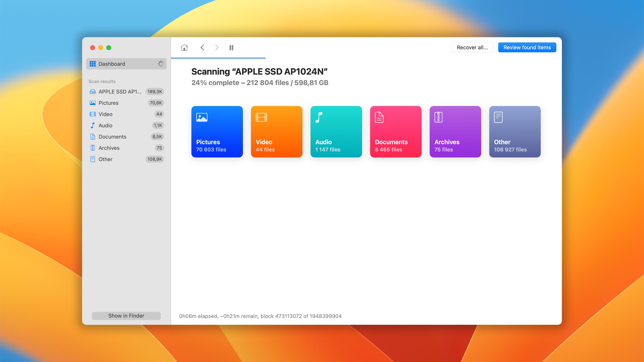Click Show in Finder
This screenshot has height=362, width=644.
point(126,316)
